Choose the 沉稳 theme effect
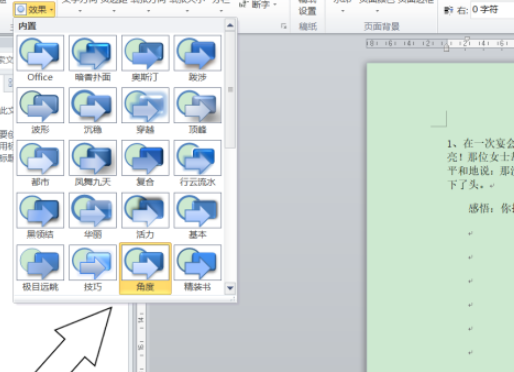This screenshot has width=514, height=372. 93,111
